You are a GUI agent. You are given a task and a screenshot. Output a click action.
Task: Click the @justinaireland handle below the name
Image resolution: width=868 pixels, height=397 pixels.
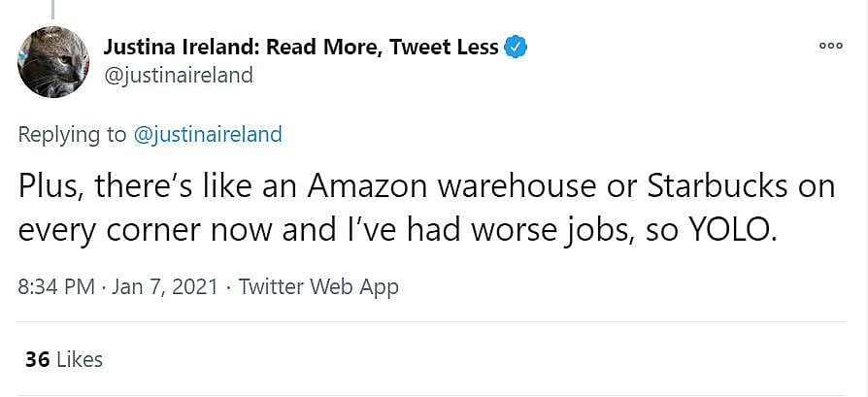pyautogui.click(x=178, y=76)
